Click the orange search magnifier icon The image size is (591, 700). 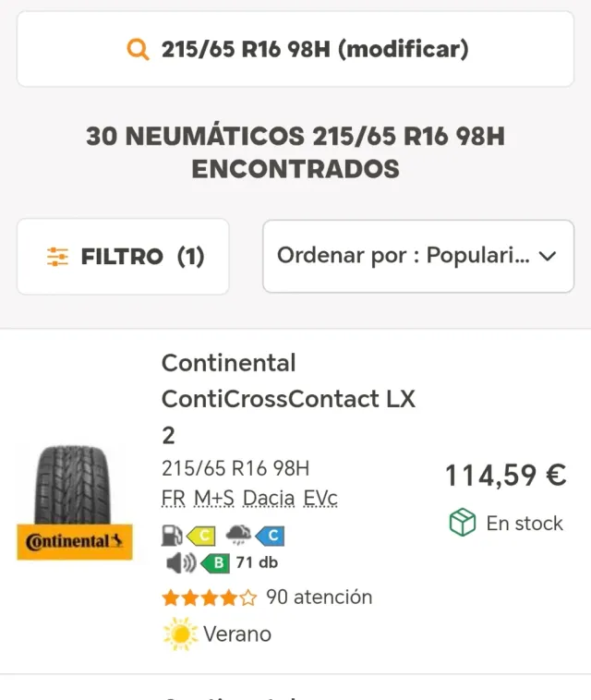click(138, 50)
